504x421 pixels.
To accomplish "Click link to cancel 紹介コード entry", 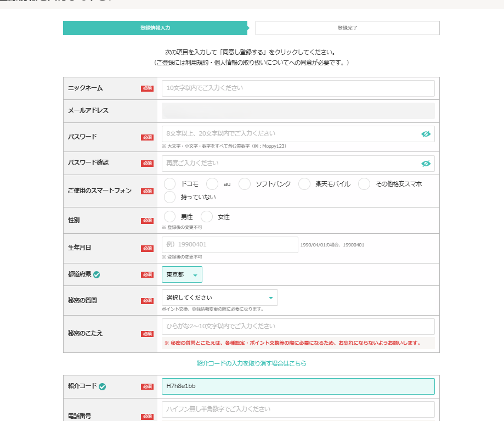I will pyautogui.click(x=252, y=363).
